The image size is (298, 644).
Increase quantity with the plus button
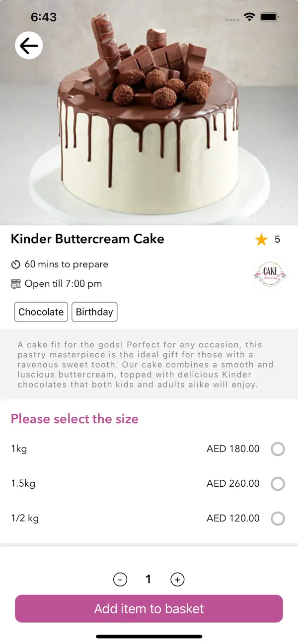point(177,579)
